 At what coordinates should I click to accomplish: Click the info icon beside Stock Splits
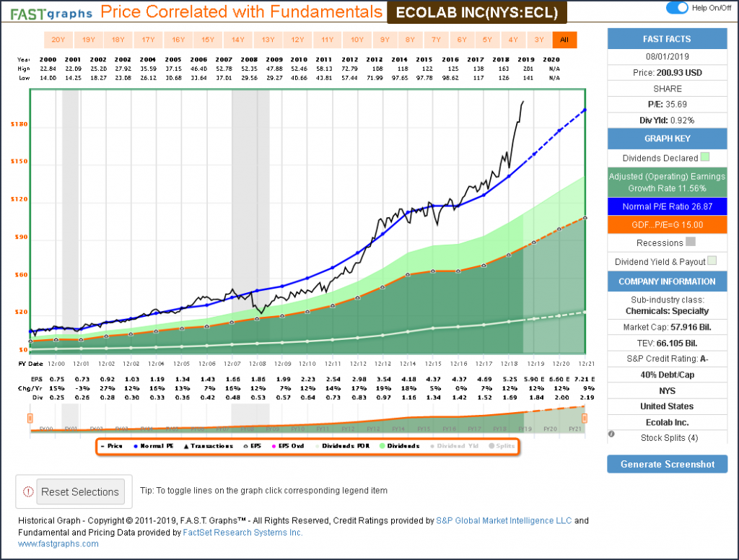611,434
